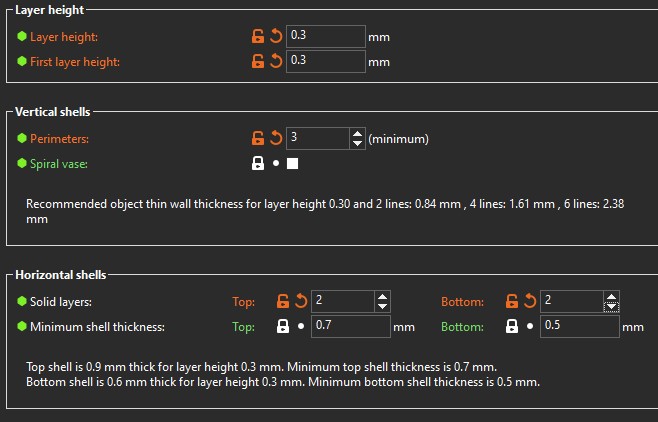The height and width of the screenshot is (422, 658).
Task: Click the First layer height unlock icon
Action: click(258, 61)
